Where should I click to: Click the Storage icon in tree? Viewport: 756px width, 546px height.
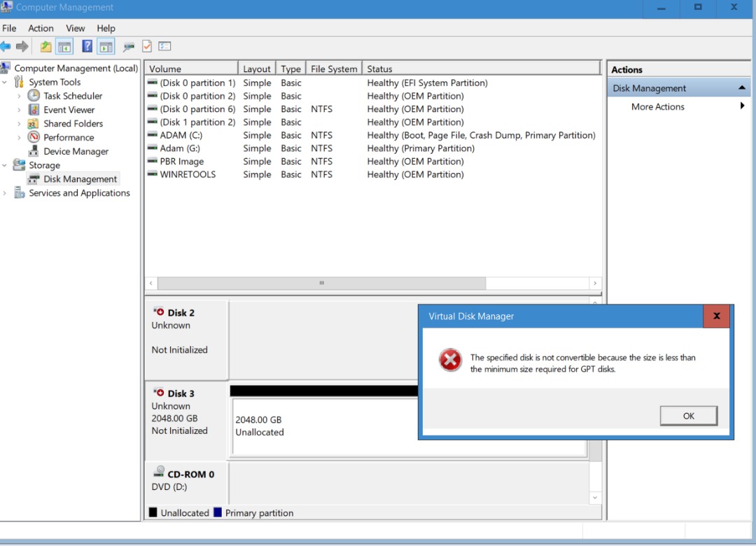point(20,165)
